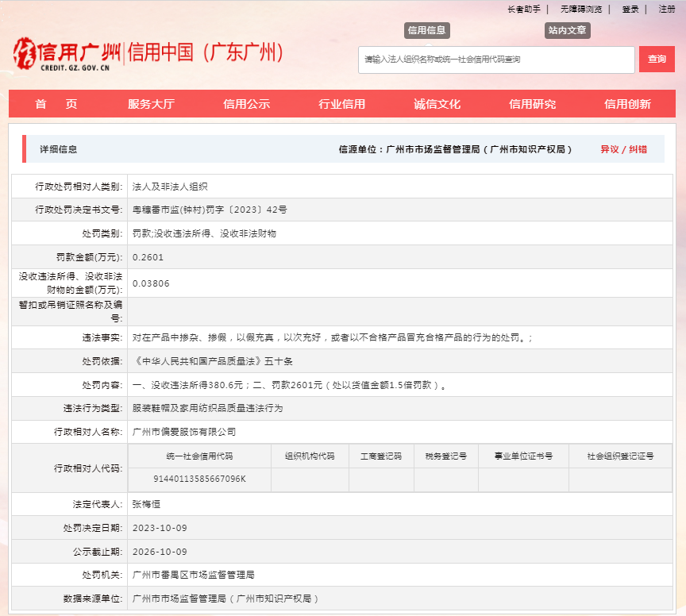The image size is (686, 616).
Task: Open 服务大厅 menu item
Action: point(152,104)
